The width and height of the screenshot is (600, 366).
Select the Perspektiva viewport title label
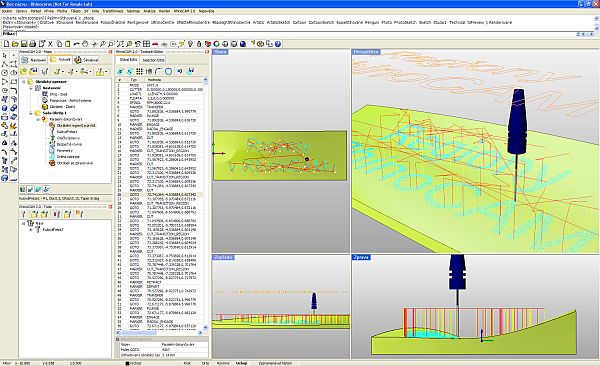tap(366, 52)
